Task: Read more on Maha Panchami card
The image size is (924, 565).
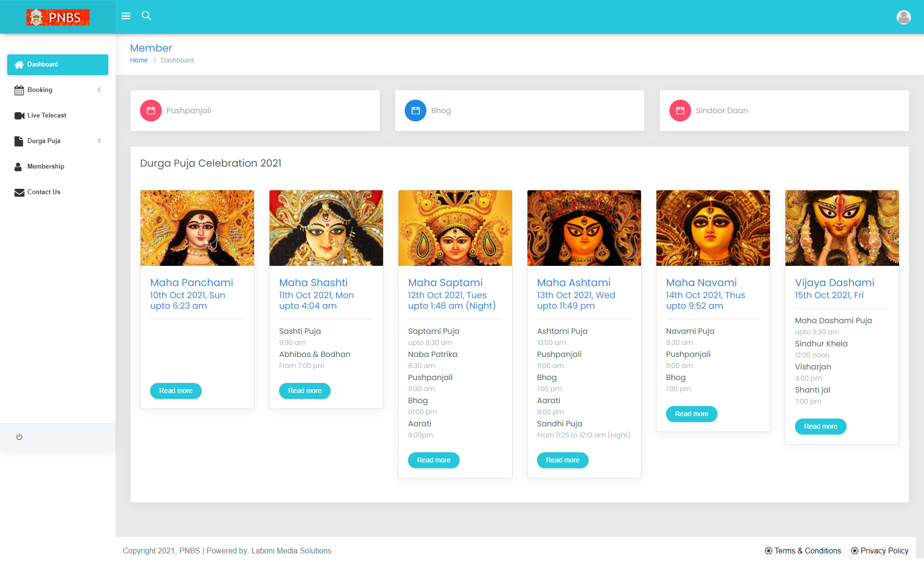Action: (x=176, y=391)
